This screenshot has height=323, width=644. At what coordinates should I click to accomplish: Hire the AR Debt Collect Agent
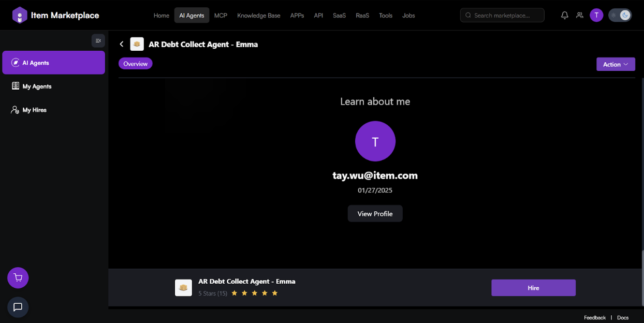pos(533,288)
